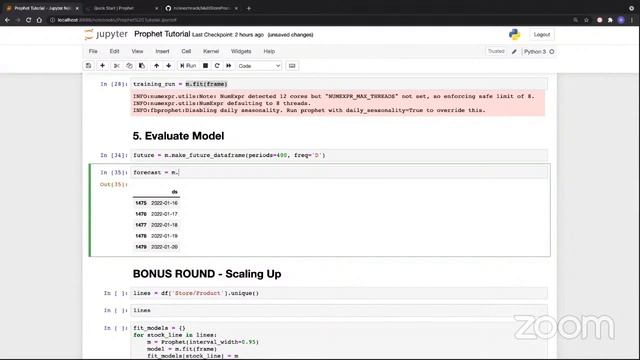Open the File menu
The width and height of the screenshot is (640, 360).
coord(93,51)
